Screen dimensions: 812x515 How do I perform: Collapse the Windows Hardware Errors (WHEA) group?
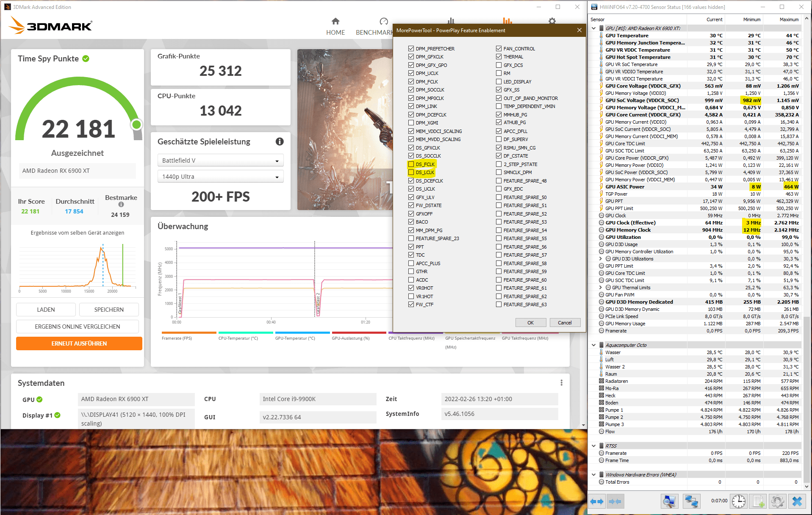pos(593,475)
